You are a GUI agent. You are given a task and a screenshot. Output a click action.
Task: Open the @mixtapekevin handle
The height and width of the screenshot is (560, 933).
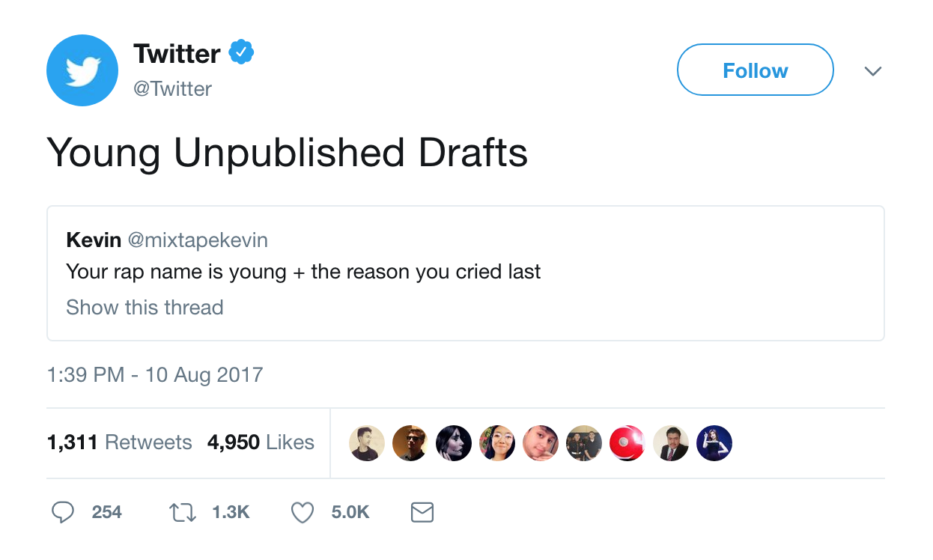[198, 240]
